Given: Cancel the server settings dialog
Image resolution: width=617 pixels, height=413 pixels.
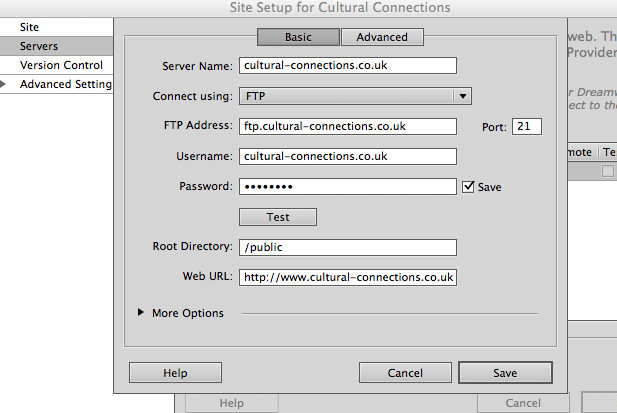Looking at the screenshot, I should pos(404,373).
